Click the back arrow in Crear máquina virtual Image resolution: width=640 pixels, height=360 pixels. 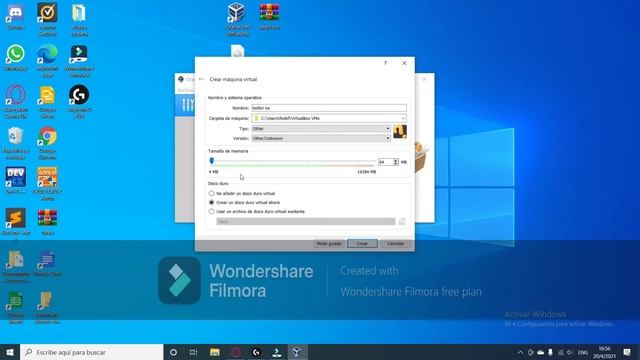tap(201, 79)
